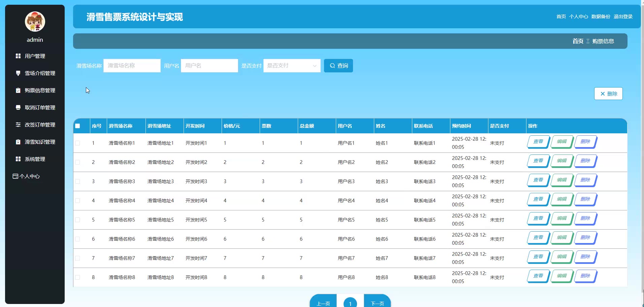The image size is (644, 307).
Task: Click the 用户管理 grid icon
Action: tap(18, 56)
